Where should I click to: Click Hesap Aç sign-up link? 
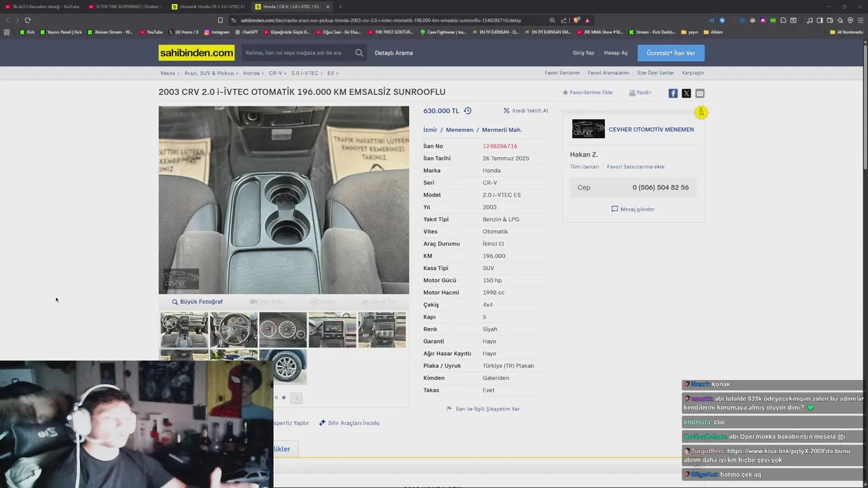coord(616,53)
